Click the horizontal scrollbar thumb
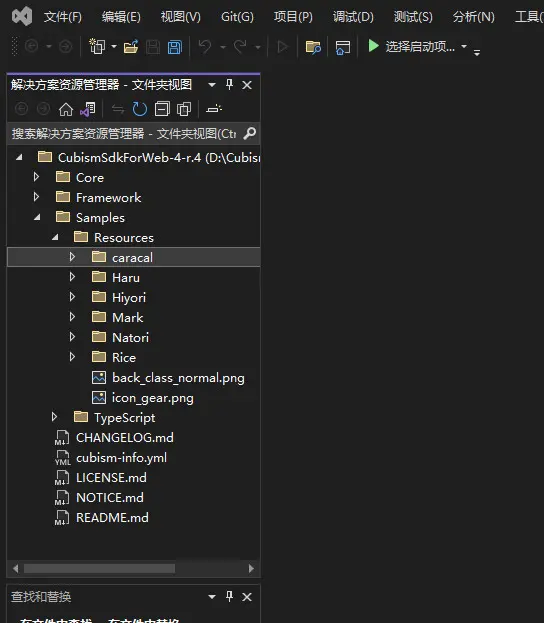 pyautogui.click(x=99, y=569)
